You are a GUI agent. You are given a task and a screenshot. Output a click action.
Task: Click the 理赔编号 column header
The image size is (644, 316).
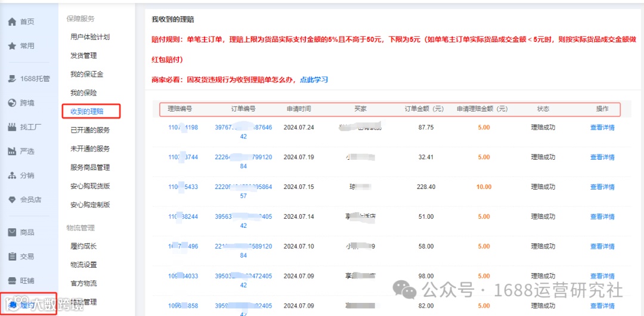point(180,109)
